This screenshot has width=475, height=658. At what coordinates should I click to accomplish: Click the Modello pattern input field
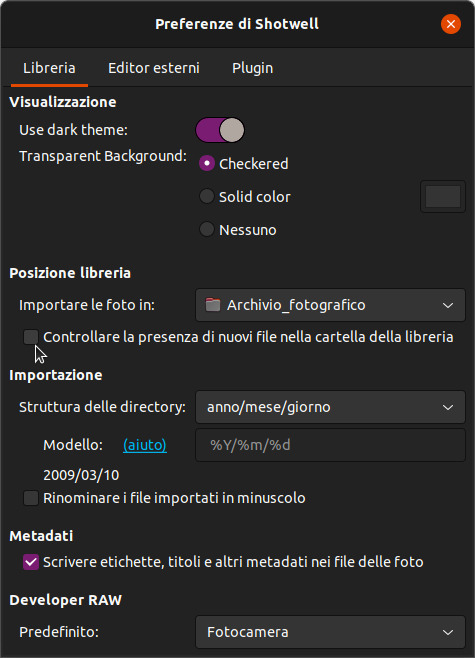[x=330, y=445]
